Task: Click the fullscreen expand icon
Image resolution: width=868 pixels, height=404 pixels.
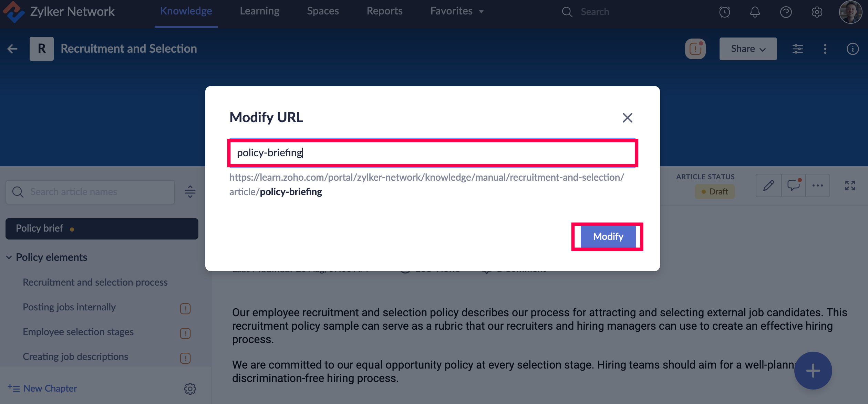Action: click(x=850, y=185)
